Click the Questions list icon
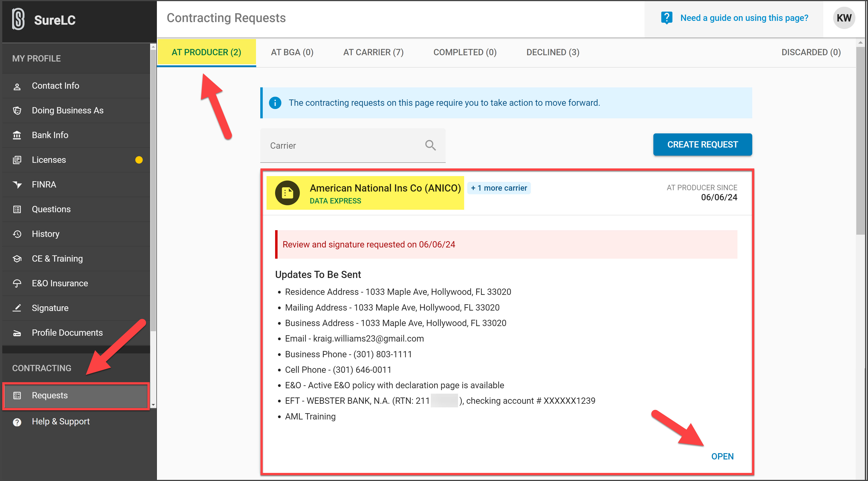This screenshot has height=481, width=868. [x=17, y=209]
